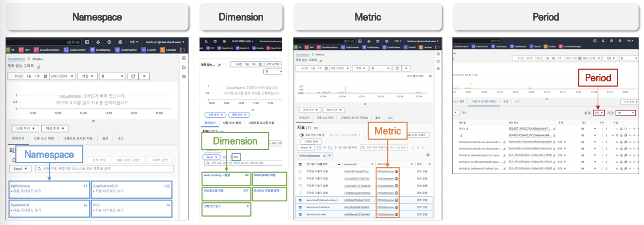Open table settings gear in the Metric panel

click(427, 155)
